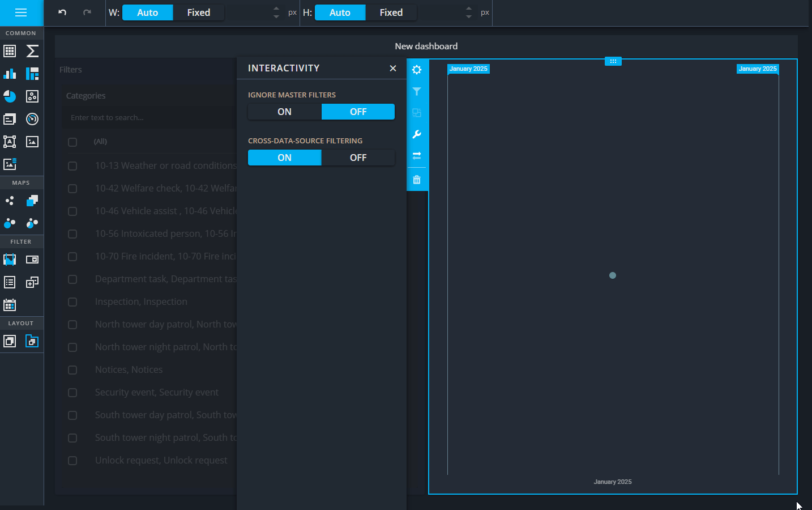
Task: Tick 10-46 Vehicle assist checkbox
Action: pos(72,211)
